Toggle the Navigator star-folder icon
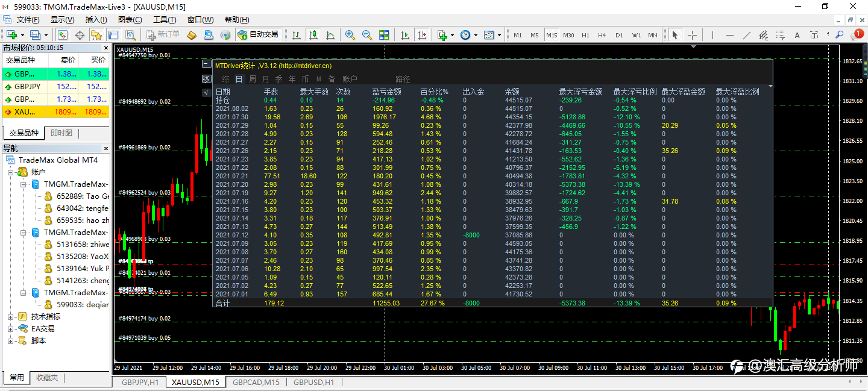The image size is (868, 391). [97, 35]
